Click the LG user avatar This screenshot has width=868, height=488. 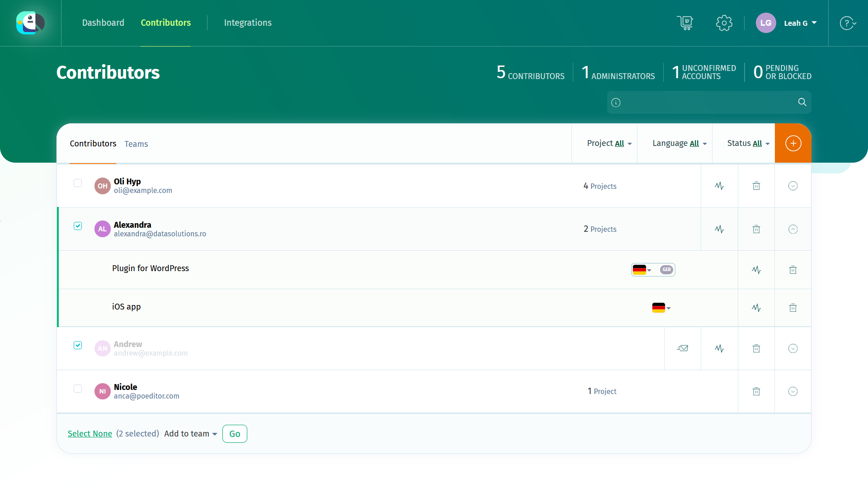point(766,23)
